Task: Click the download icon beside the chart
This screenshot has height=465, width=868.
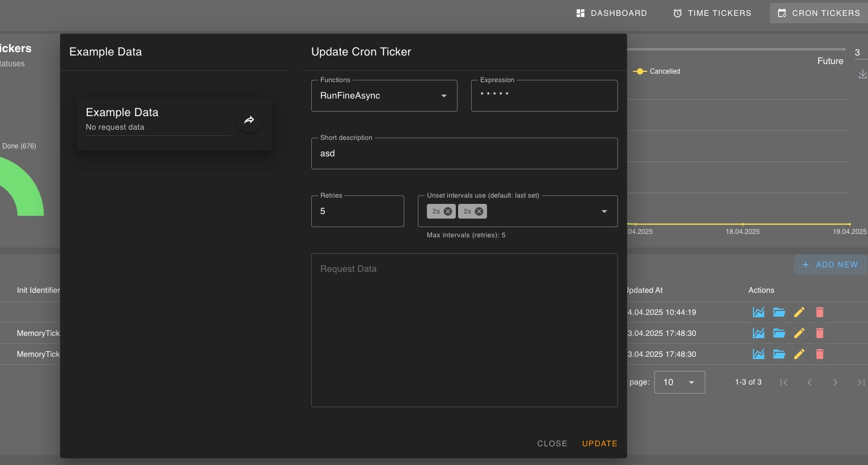Action: [x=862, y=74]
